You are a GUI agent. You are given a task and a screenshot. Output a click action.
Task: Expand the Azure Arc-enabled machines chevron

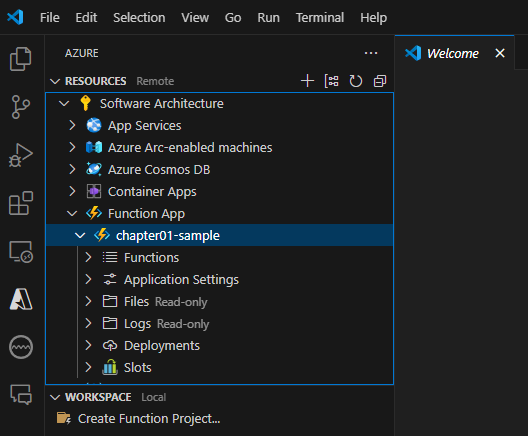pos(72,147)
